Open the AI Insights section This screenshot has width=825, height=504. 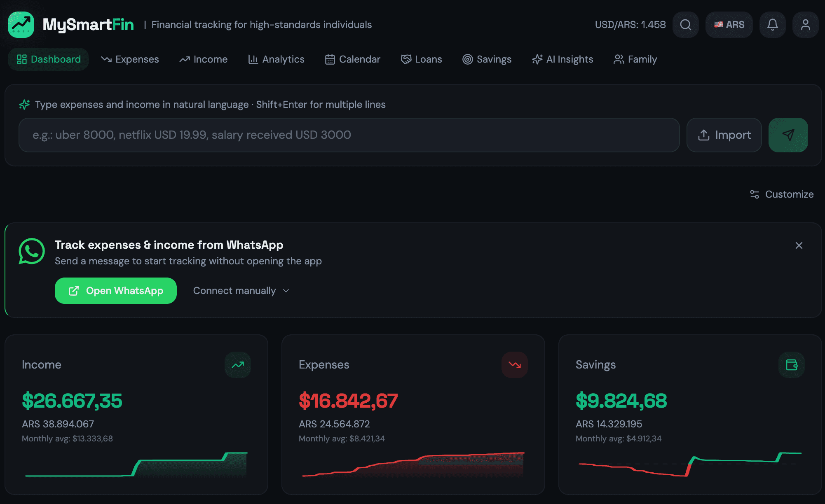(x=562, y=59)
